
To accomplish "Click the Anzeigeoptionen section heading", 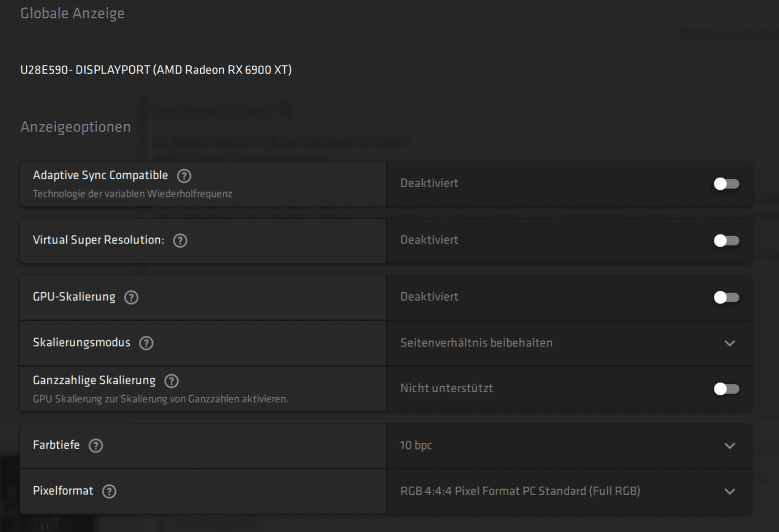I will [x=76, y=127].
